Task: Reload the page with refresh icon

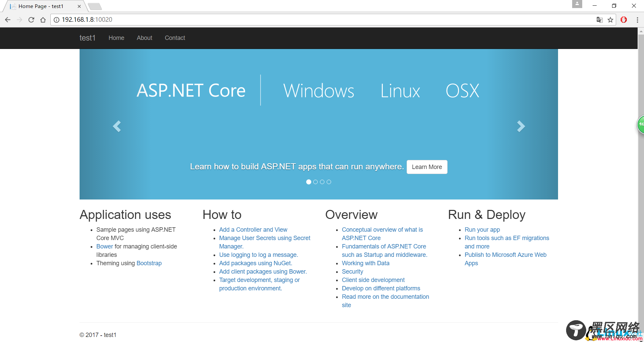Action: click(31, 20)
